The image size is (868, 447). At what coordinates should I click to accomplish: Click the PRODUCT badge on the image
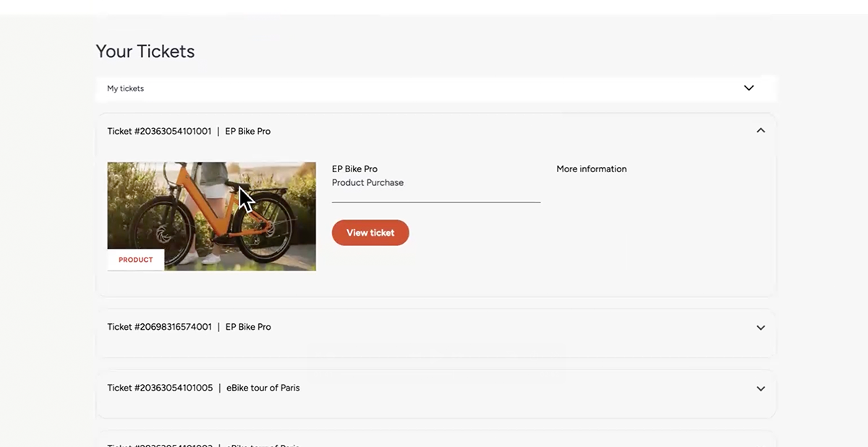click(136, 260)
